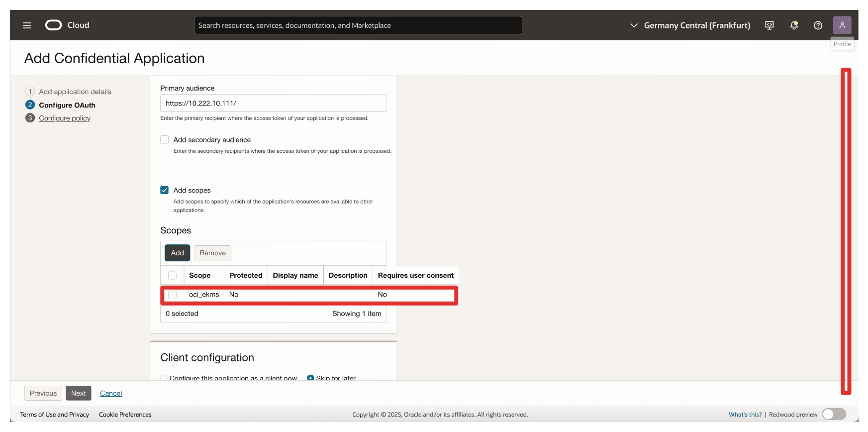Open the Cloud Shell developer tools icon

[770, 25]
